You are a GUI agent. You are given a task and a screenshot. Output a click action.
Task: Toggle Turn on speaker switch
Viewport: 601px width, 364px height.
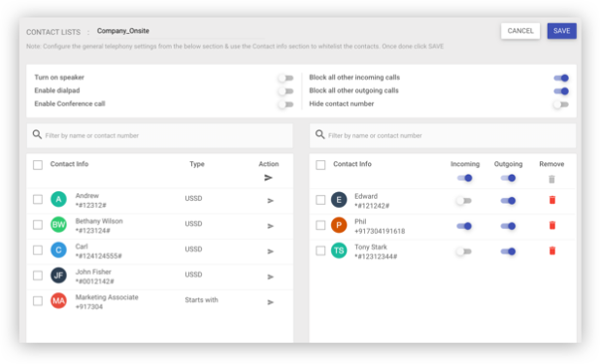285,78
